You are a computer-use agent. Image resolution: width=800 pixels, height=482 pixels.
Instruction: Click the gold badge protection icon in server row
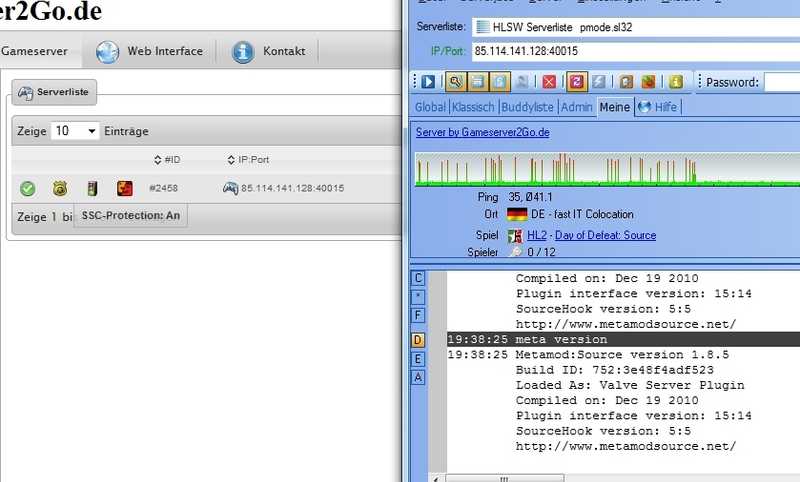pos(60,188)
